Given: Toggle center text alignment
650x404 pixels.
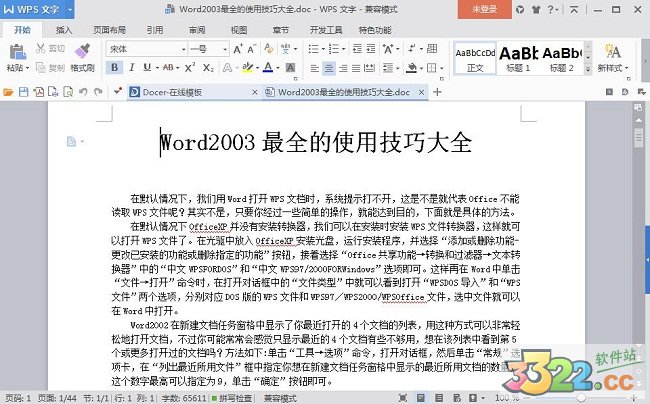Looking at the screenshot, I should click(329, 68).
